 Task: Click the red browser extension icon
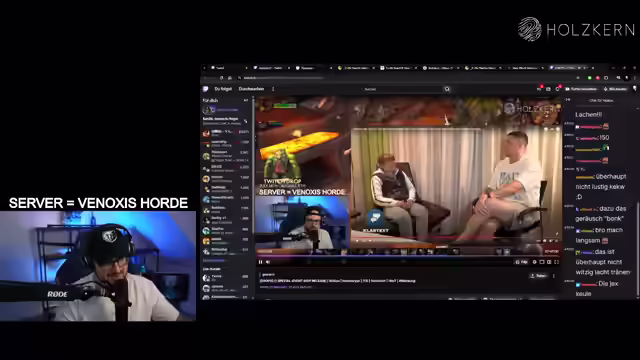tap(598, 78)
